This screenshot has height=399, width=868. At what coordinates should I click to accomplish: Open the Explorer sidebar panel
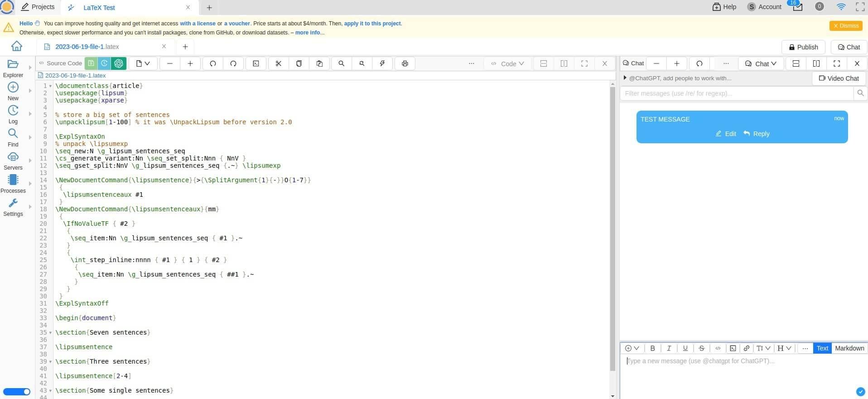point(13,68)
